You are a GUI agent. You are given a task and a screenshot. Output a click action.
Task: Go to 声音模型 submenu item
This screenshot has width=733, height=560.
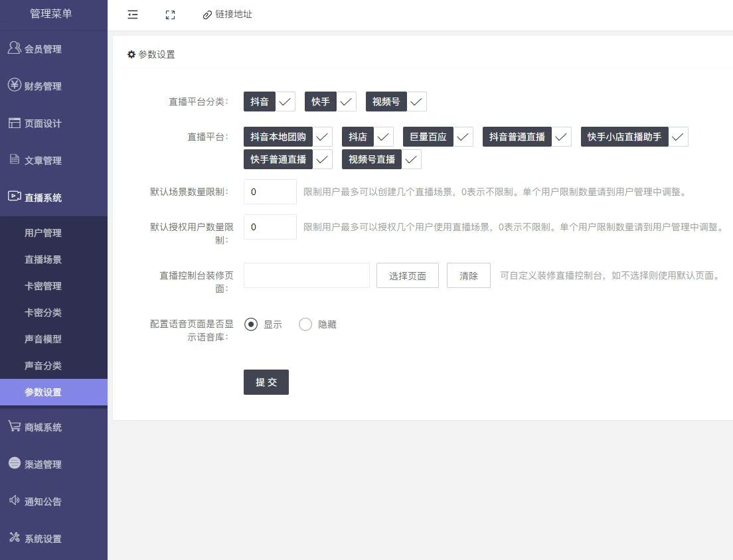pyautogui.click(x=43, y=339)
